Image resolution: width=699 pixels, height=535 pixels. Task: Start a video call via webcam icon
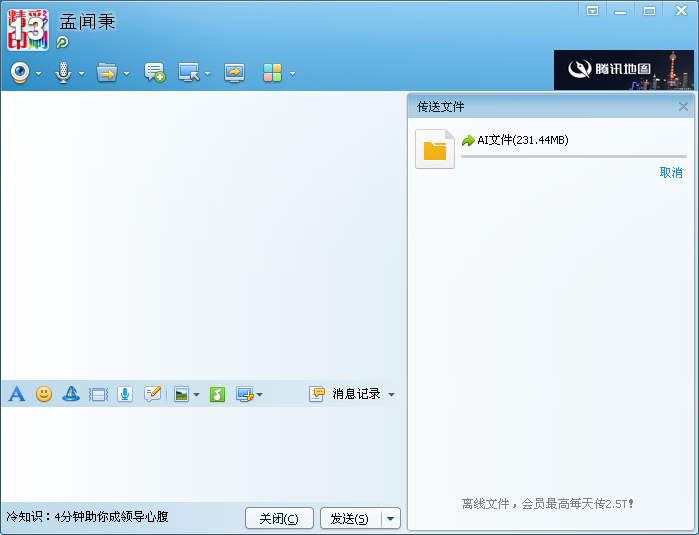20,73
